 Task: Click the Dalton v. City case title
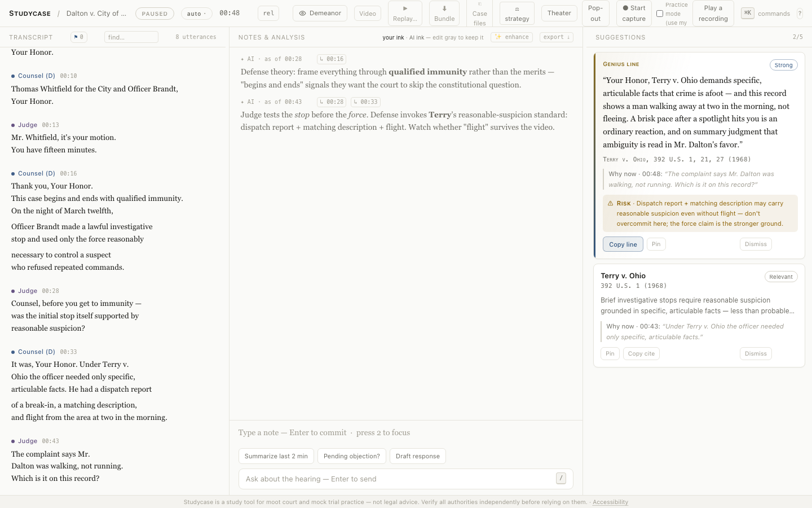tap(96, 14)
